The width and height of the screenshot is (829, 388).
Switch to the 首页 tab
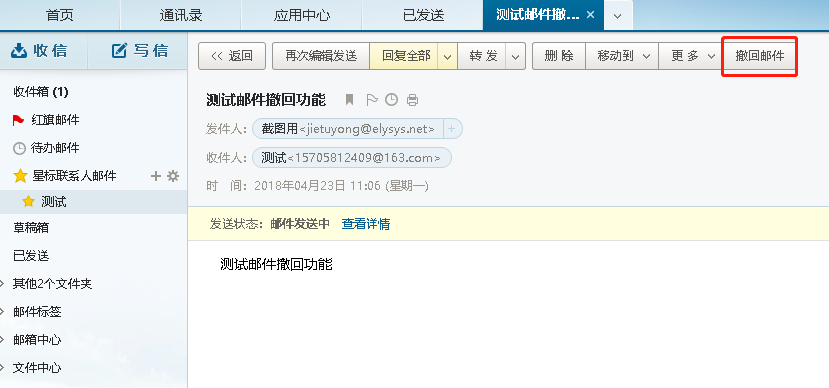[60, 15]
